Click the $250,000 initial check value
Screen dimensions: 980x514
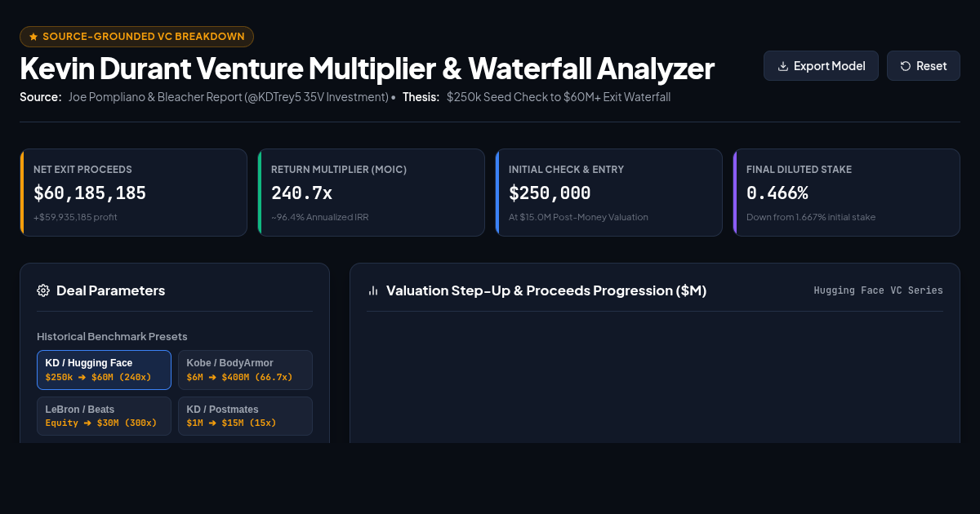550,193
